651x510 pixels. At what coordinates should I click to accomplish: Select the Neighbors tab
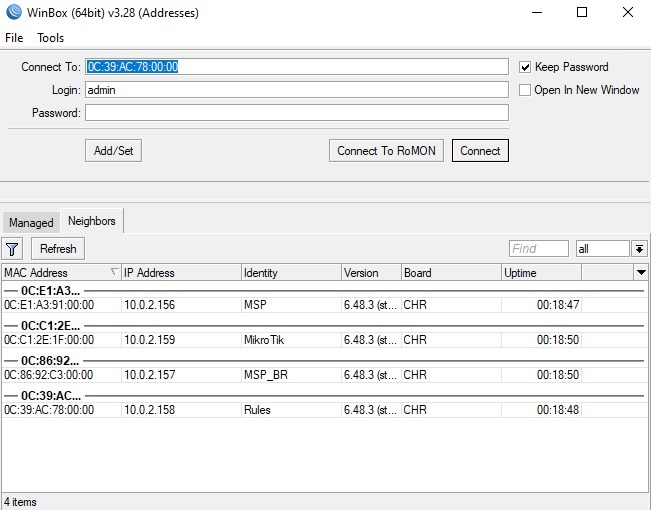point(92,221)
